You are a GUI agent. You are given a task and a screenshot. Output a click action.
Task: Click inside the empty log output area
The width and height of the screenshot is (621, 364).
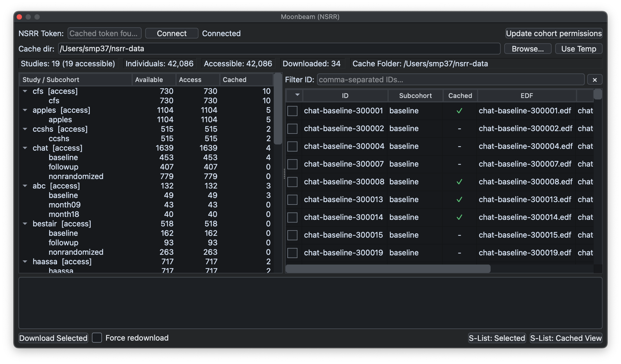pos(310,303)
